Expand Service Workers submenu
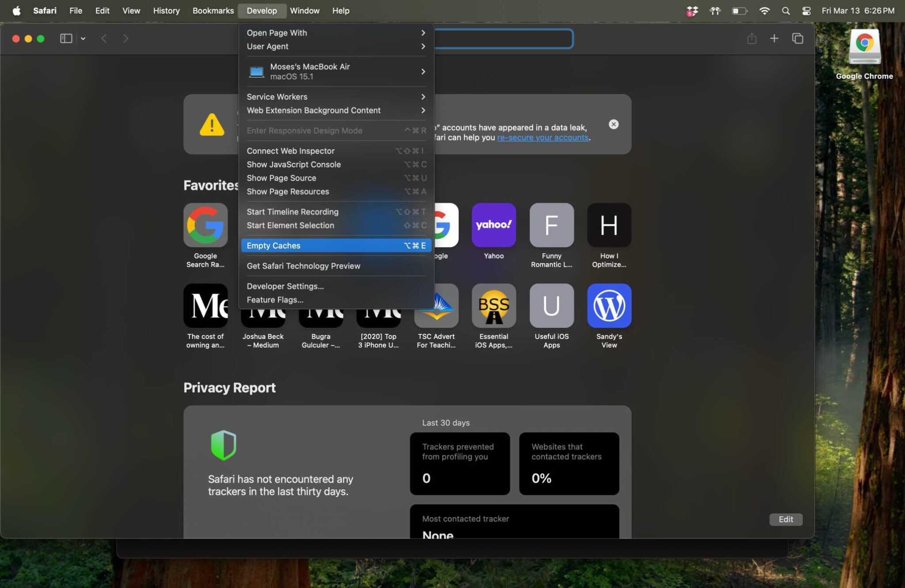905x588 pixels. click(x=336, y=97)
